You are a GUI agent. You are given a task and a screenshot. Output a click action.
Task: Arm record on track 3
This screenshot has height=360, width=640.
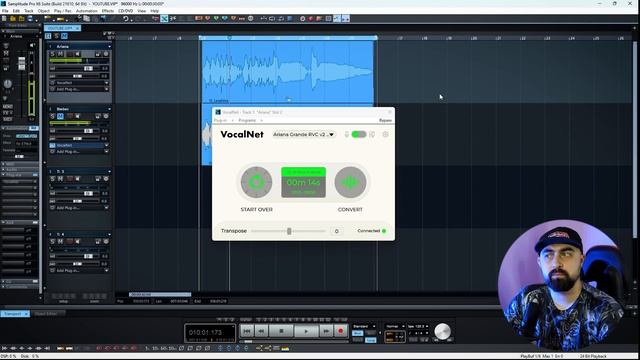[x=69, y=179]
